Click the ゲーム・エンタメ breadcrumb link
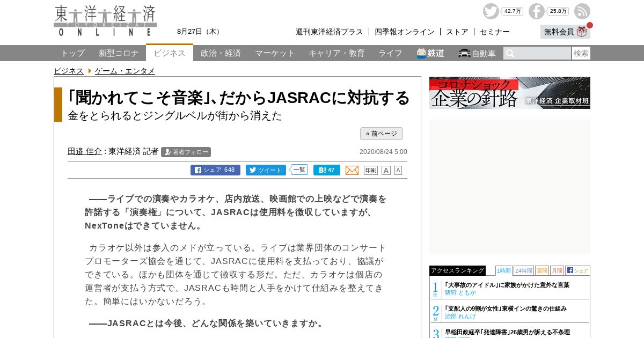 (125, 71)
